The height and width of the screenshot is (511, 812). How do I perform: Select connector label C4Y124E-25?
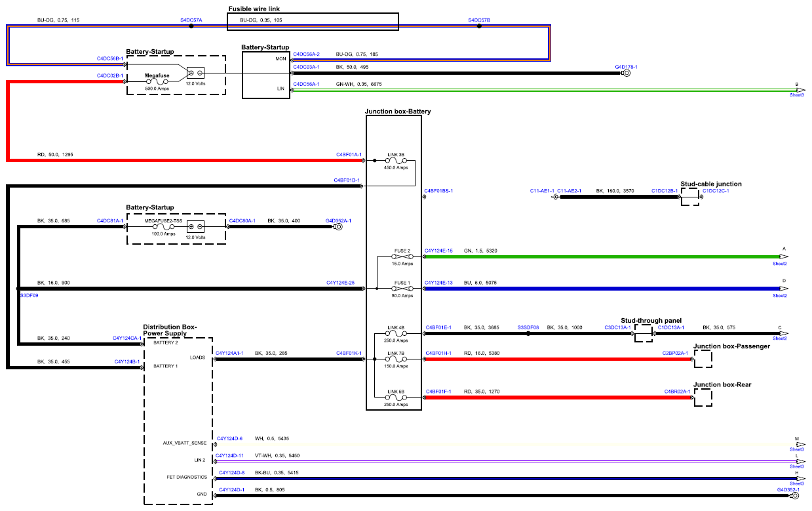[340, 283]
